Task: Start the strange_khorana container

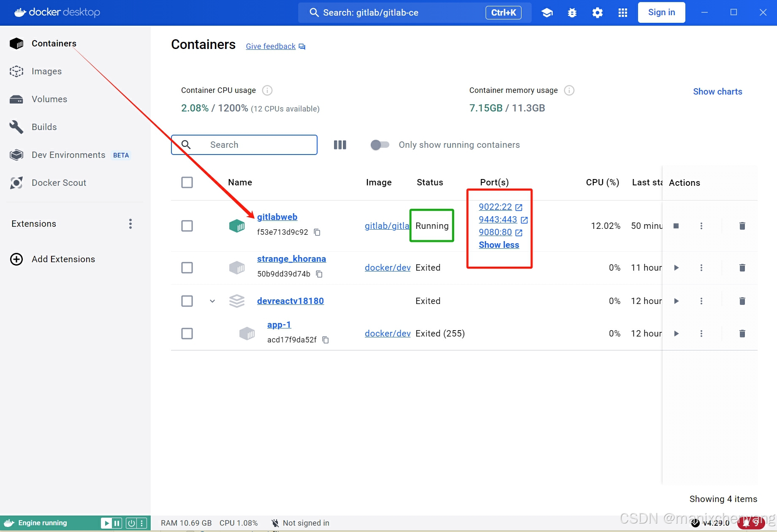Action: pyautogui.click(x=676, y=268)
